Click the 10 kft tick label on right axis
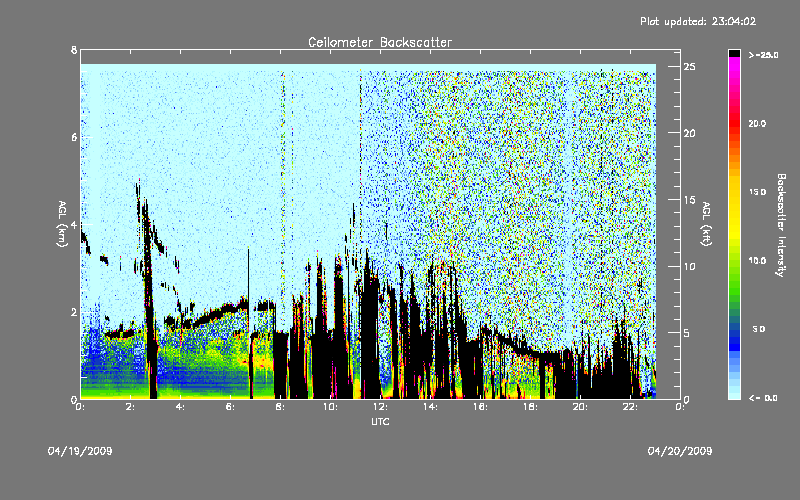The image size is (800, 500). pyautogui.click(x=689, y=266)
